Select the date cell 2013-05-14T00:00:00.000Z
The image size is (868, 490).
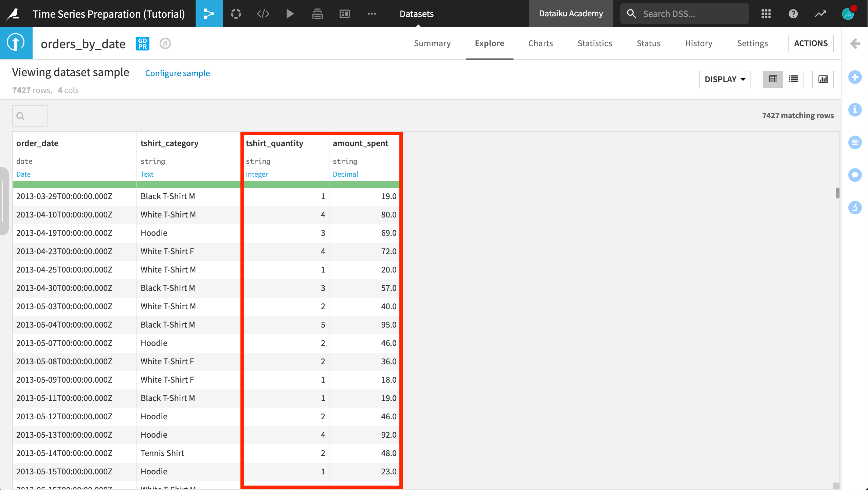pyautogui.click(x=75, y=453)
